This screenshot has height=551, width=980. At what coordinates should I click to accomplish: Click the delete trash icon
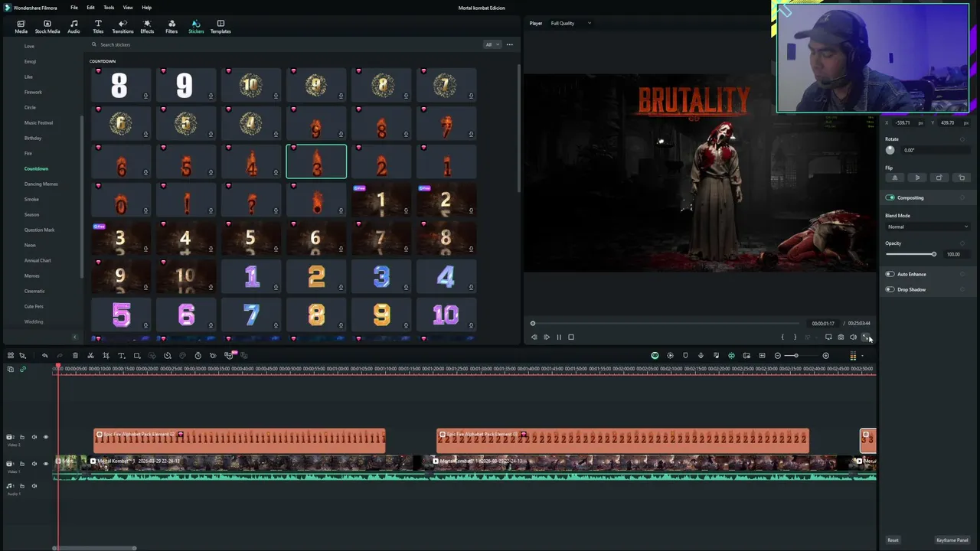coord(75,355)
